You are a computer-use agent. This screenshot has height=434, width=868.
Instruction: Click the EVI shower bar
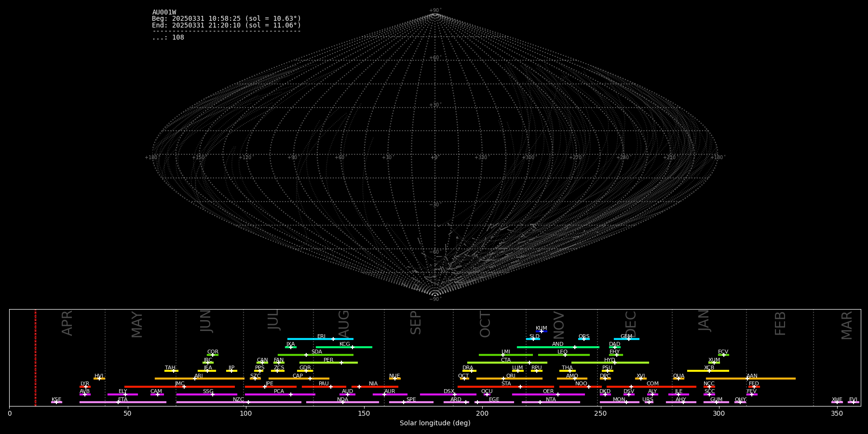[854, 402]
